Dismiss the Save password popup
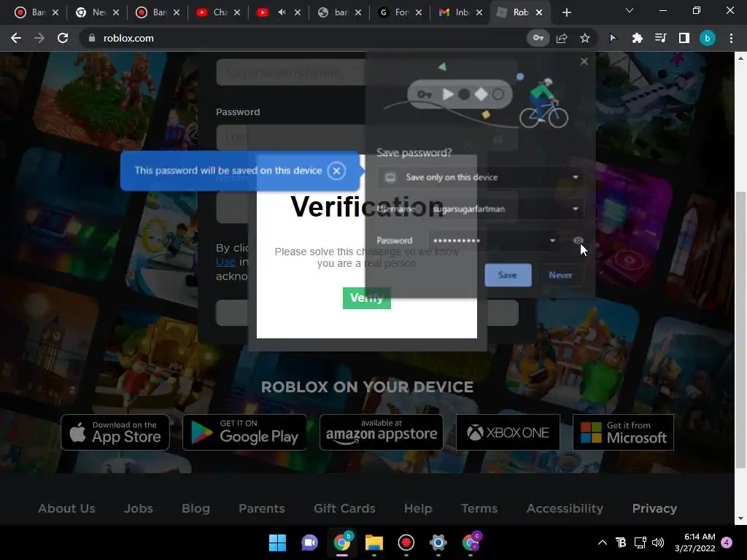The height and width of the screenshot is (560, 747). 584,61
